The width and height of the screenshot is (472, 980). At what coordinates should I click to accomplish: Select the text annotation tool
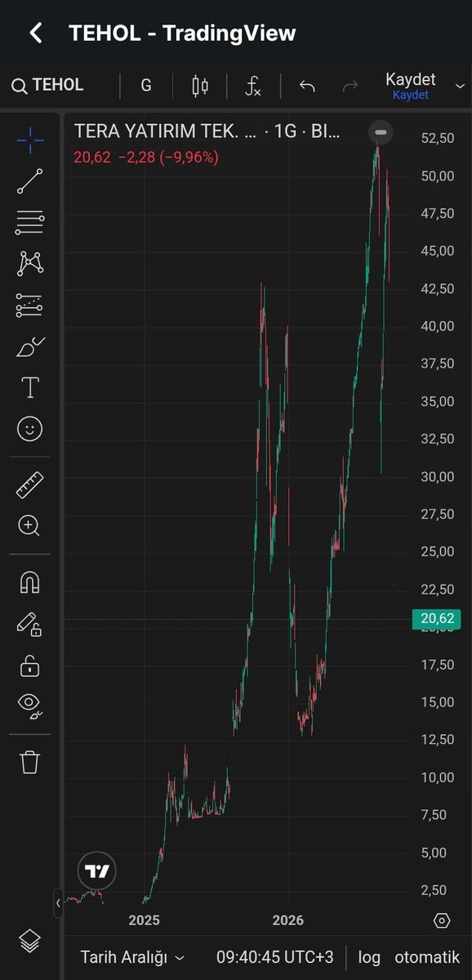pos(30,387)
